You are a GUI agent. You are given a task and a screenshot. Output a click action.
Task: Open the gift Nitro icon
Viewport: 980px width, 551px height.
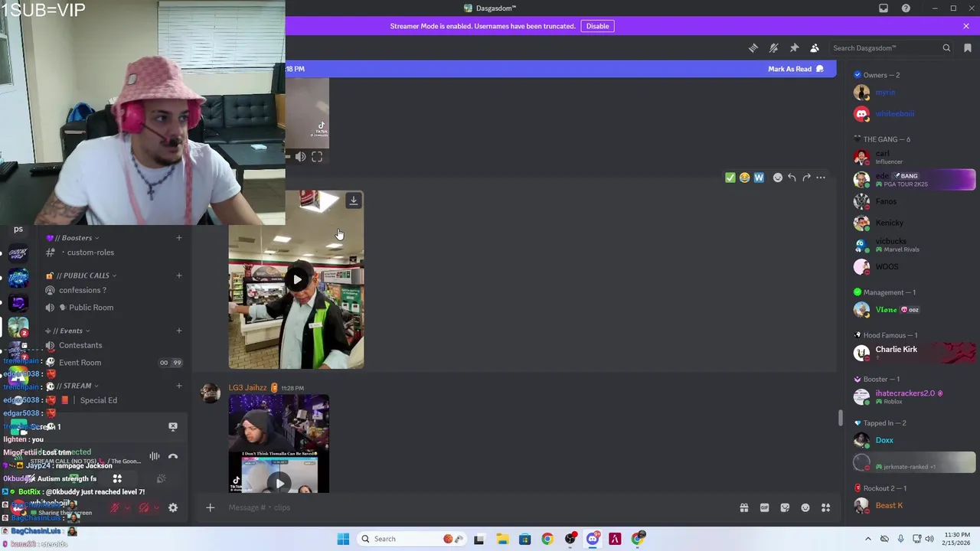[x=743, y=507]
